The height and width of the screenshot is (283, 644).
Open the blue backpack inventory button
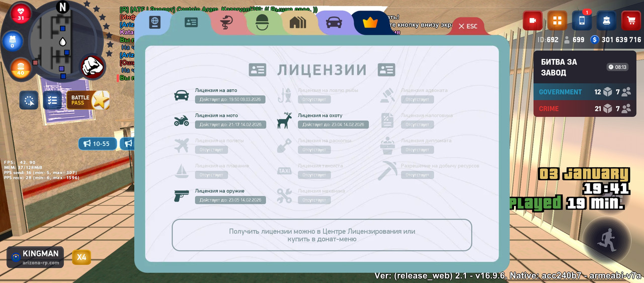pyautogui.click(x=607, y=21)
